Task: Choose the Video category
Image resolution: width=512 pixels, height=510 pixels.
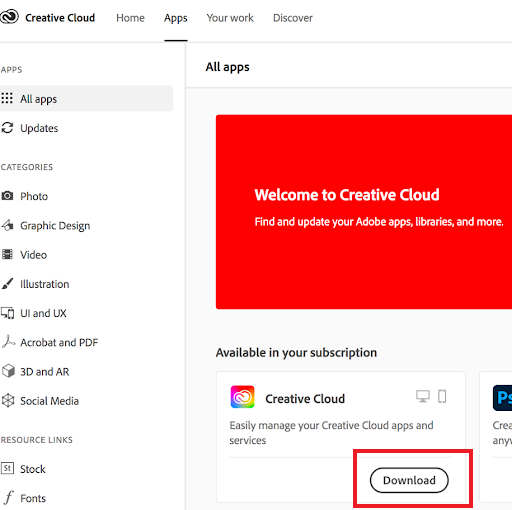Action: 33,255
